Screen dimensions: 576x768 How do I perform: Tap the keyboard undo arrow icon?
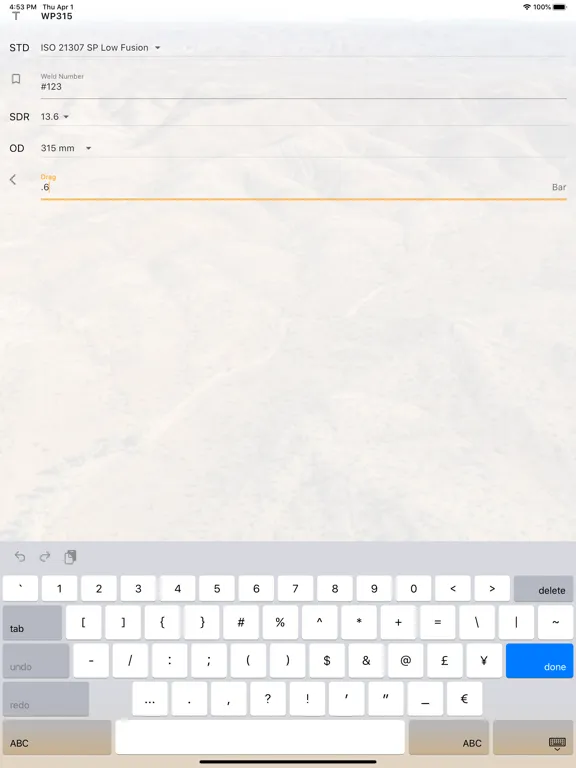point(20,556)
